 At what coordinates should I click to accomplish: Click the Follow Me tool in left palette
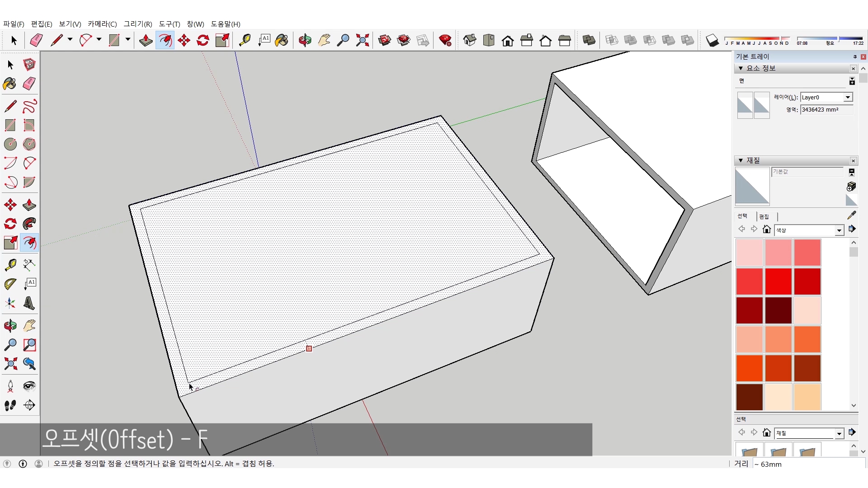29,224
